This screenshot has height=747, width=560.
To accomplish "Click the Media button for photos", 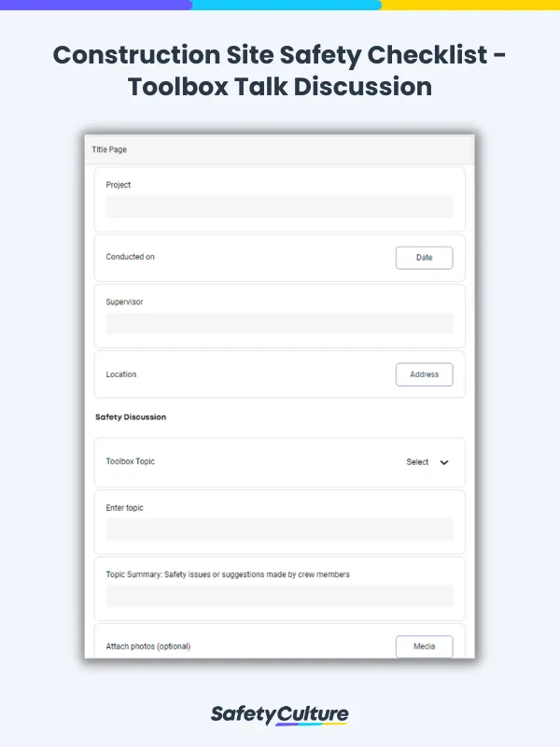I will (424, 646).
